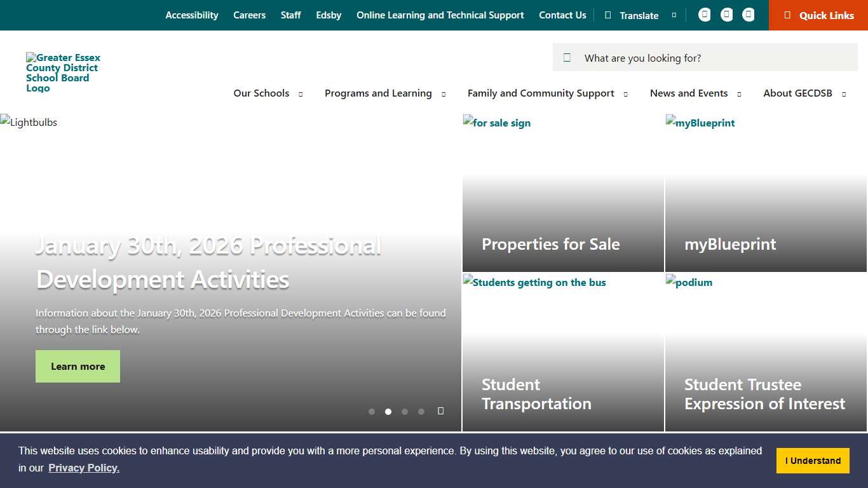Click the Learn more button

click(x=78, y=366)
